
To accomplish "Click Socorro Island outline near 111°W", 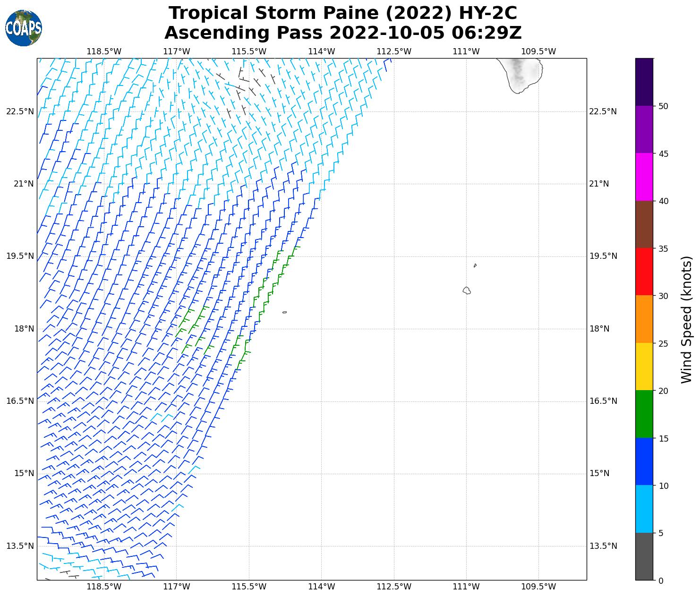I will click(467, 290).
